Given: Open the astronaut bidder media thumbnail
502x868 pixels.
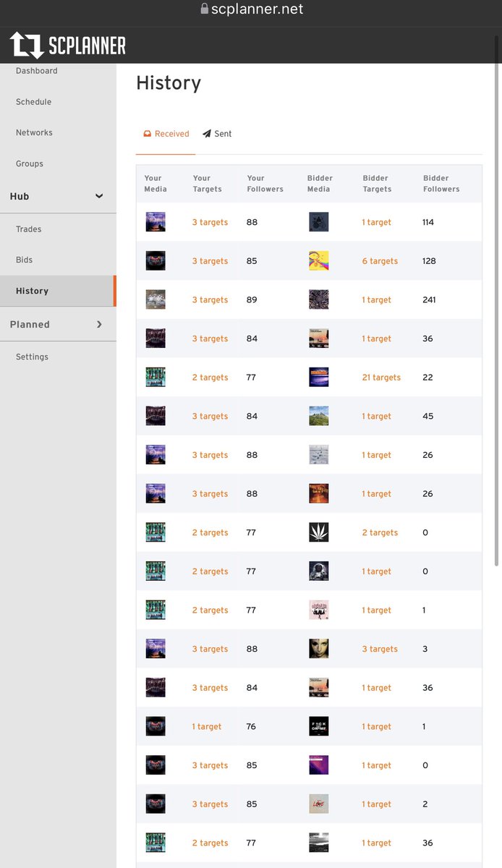Looking at the screenshot, I should [x=318, y=571].
